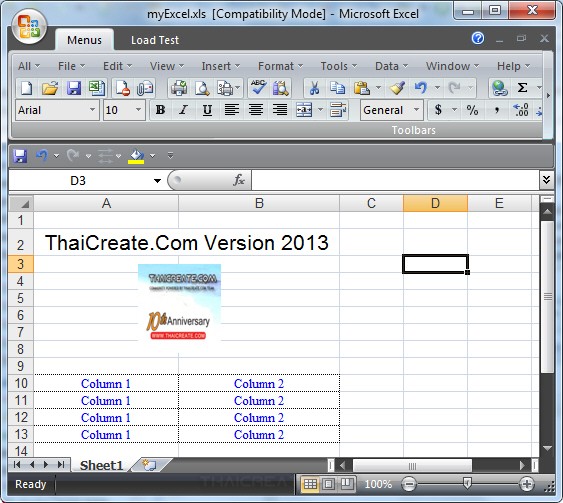
Task: Open the font size 10 dropdown
Action: coord(138,110)
